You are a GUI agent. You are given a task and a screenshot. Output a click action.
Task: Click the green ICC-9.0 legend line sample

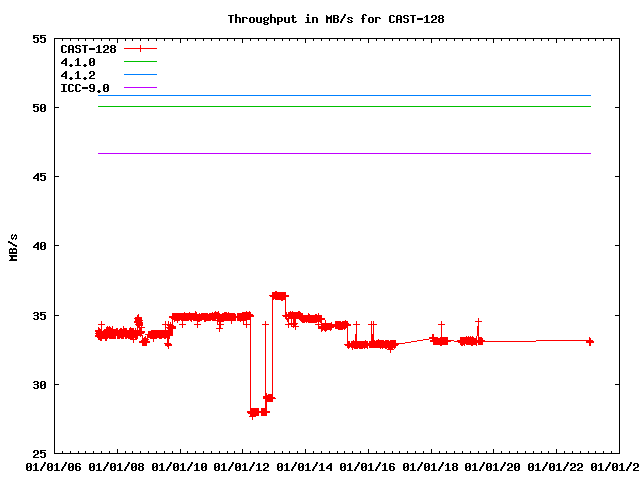point(140,88)
